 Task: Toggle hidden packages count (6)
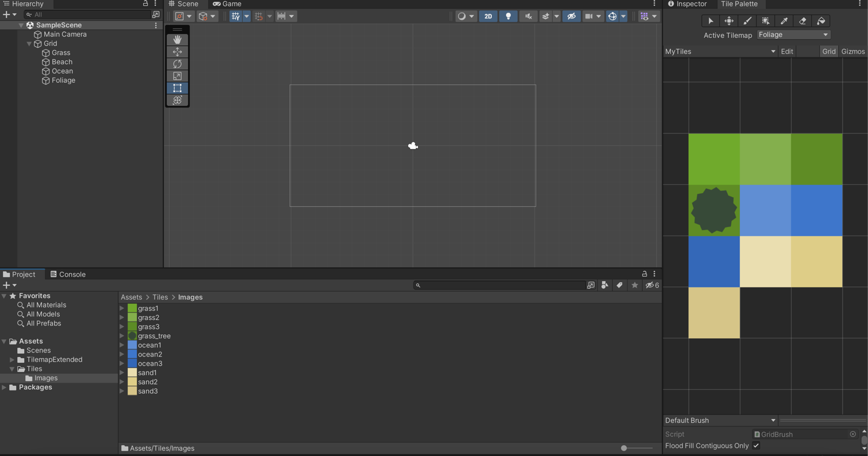click(652, 285)
